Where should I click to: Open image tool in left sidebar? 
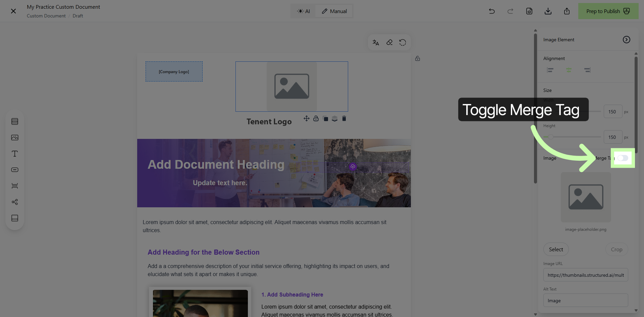[x=15, y=138]
